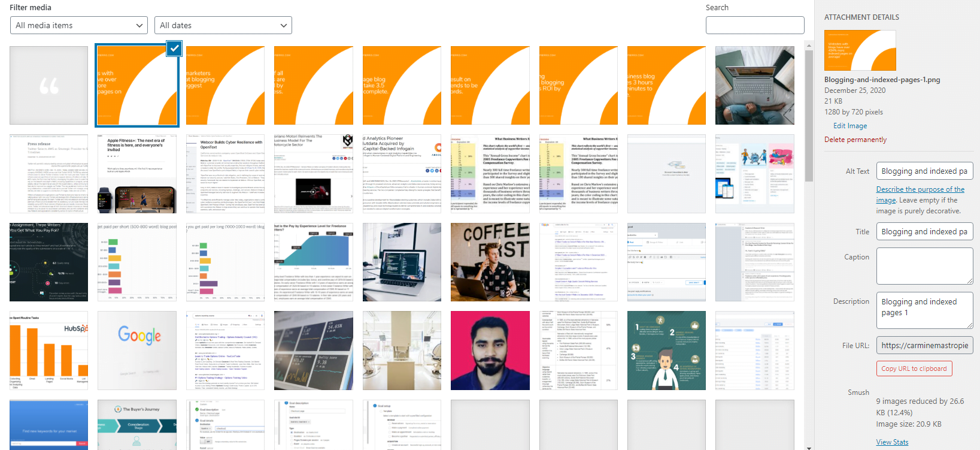Click the Description text area
Screen dimensions: 980x450
point(924,310)
